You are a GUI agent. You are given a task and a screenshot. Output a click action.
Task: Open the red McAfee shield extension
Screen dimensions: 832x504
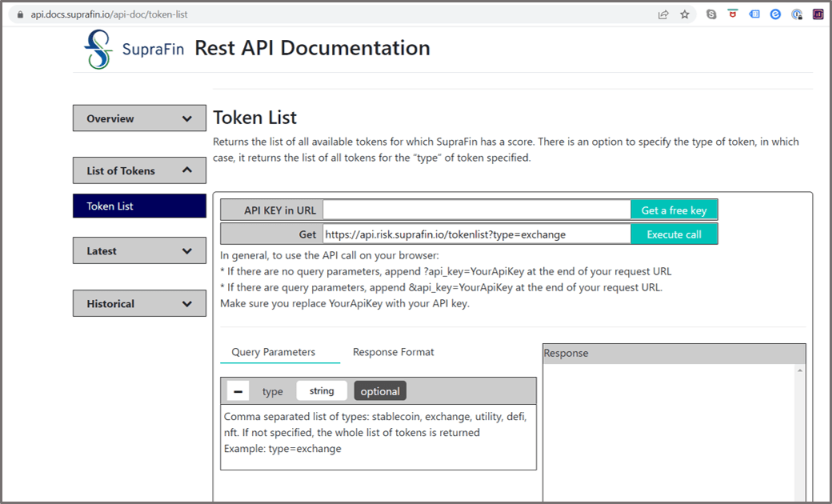[732, 14]
